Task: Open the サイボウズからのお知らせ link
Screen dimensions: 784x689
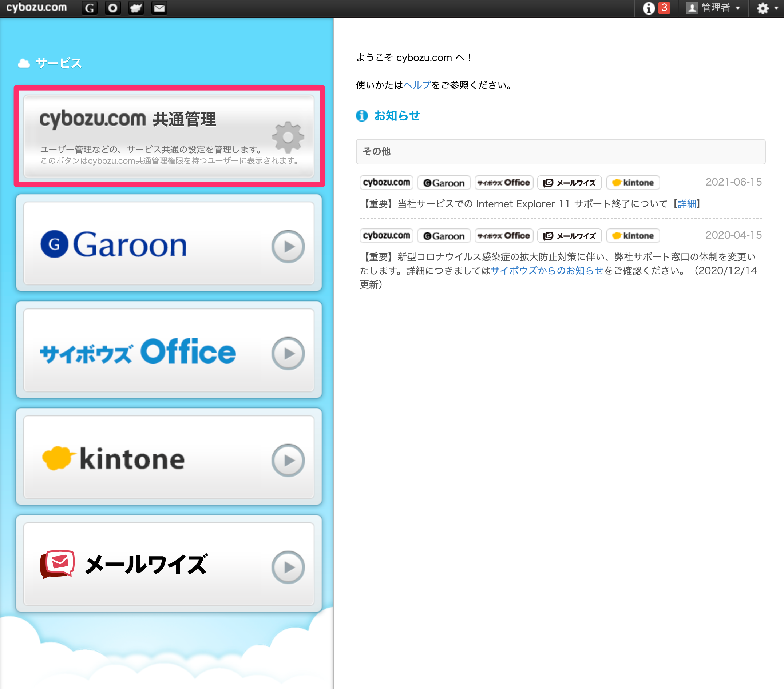Action: tap(547, 270)
